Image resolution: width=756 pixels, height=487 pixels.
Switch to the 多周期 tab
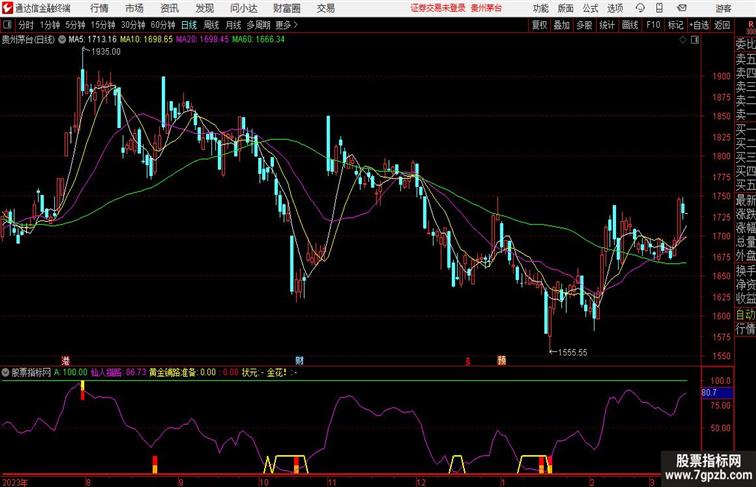(258, 25)
